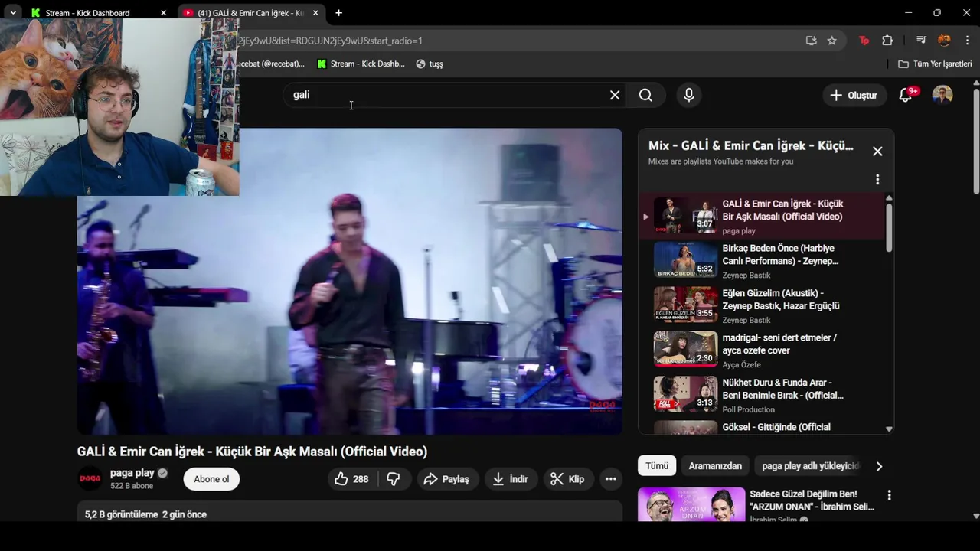The height and width of the screenshot is (551, 980).
Task: Open more actions menu beside Klip
Action: coord(610,479)
